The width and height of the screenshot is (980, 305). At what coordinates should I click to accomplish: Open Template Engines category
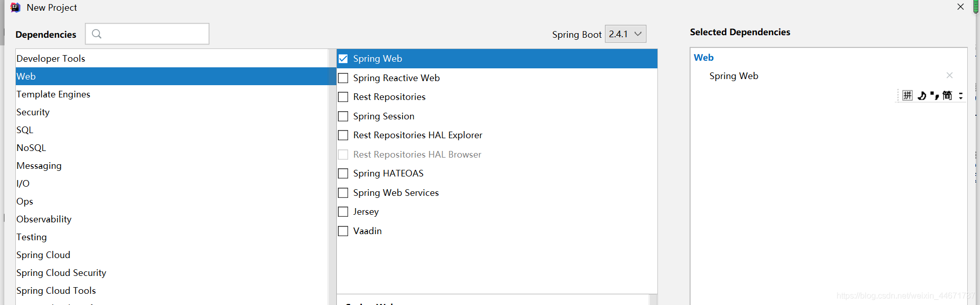[x=172, y=94]
